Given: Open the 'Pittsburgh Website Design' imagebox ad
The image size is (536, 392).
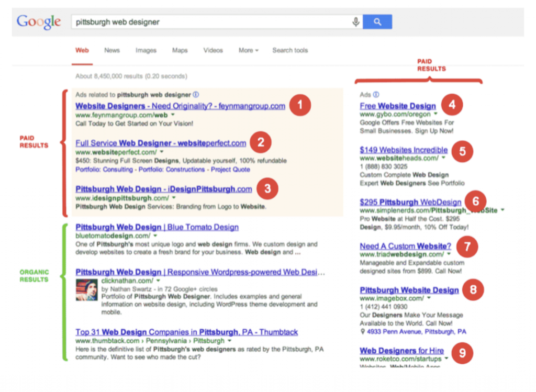Looking at the screenshot, I should [x=409, y=290].
